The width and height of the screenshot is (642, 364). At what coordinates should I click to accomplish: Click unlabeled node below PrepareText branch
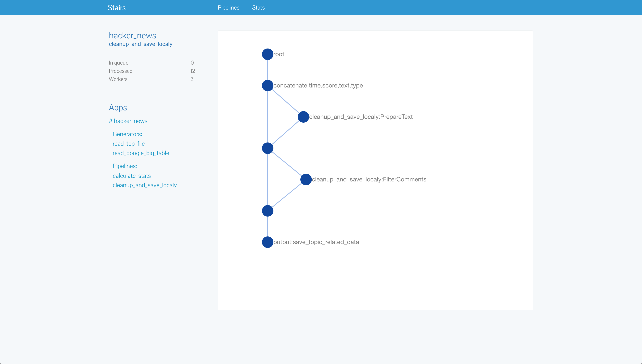click(267, 148)
